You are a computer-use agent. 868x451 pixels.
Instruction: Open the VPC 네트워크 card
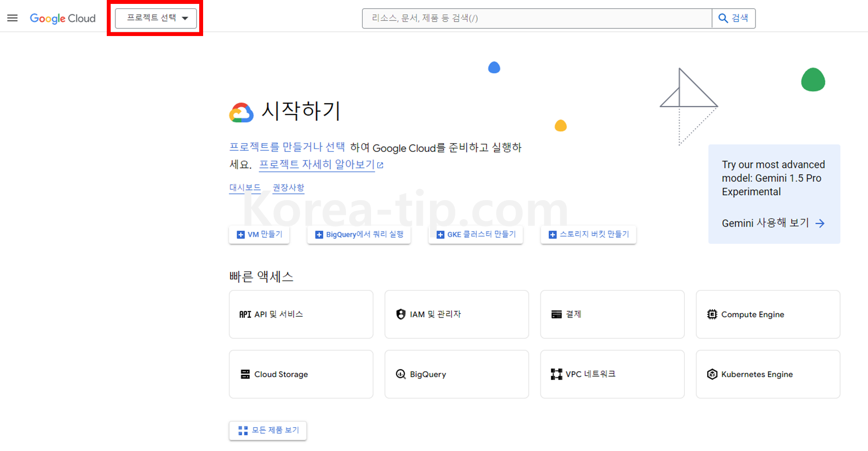pos(612,374)
